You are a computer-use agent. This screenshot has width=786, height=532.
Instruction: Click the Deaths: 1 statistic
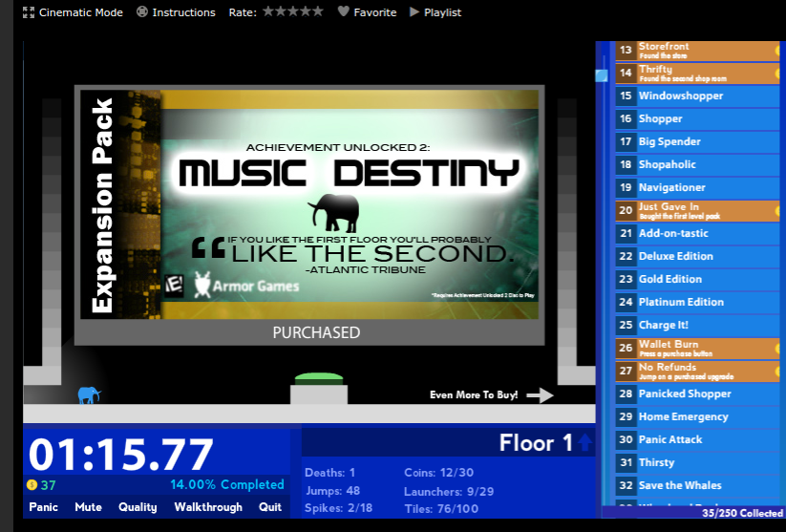click(x=329, y=473)
